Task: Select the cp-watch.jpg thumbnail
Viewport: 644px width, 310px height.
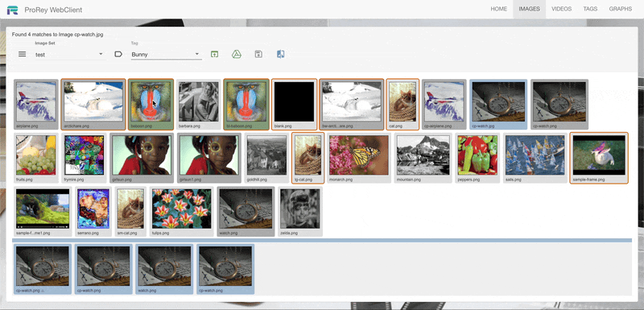Action: tap(498, 105)
